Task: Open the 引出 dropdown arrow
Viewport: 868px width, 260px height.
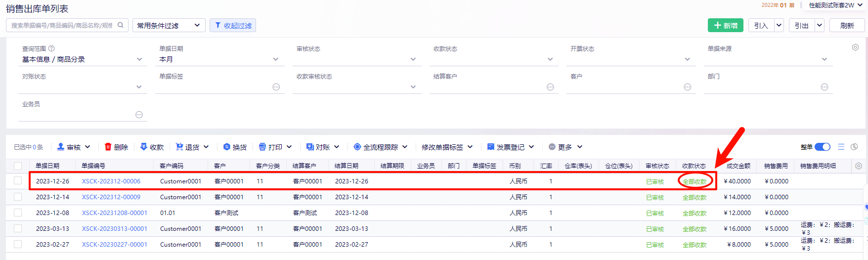Action: [820, 25]
